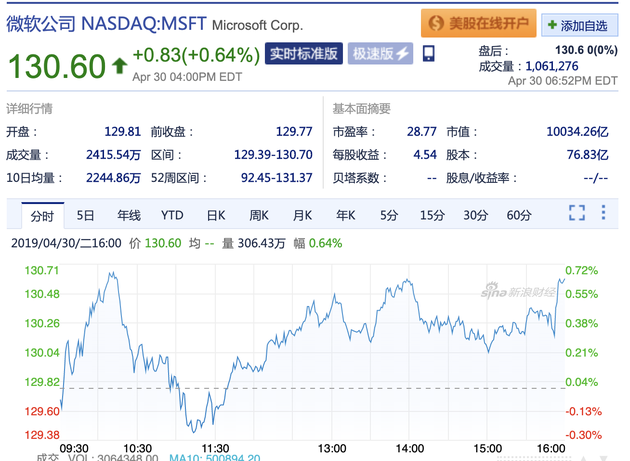This screenshot has width=630, height=461.
Task: Click the 130.71 price axis label
Action: 42,270
